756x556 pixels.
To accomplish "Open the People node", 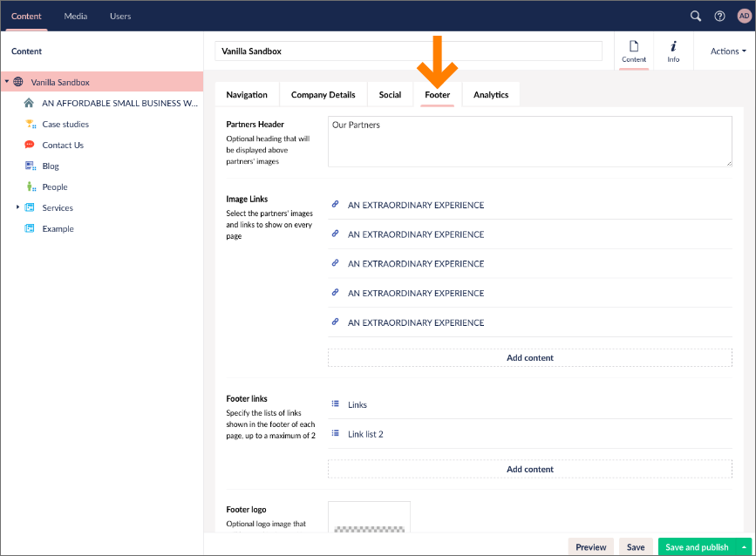I will (55, 187).
